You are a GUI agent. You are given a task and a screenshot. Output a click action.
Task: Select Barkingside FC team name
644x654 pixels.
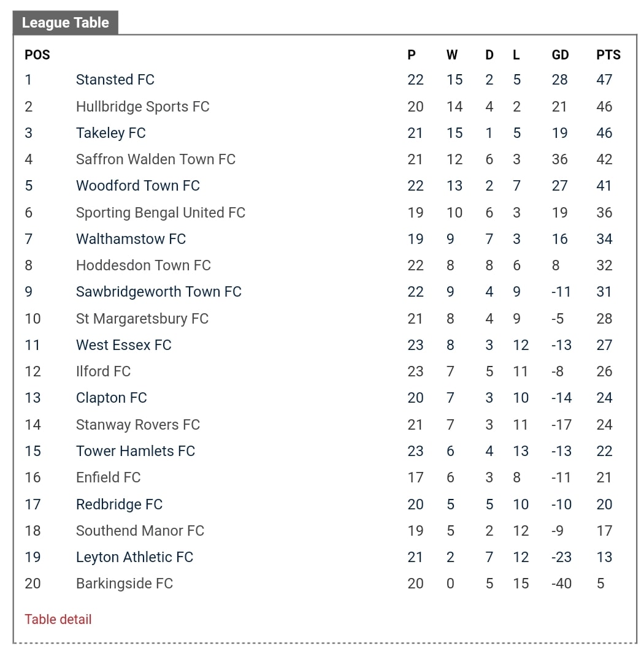point(125,584)
